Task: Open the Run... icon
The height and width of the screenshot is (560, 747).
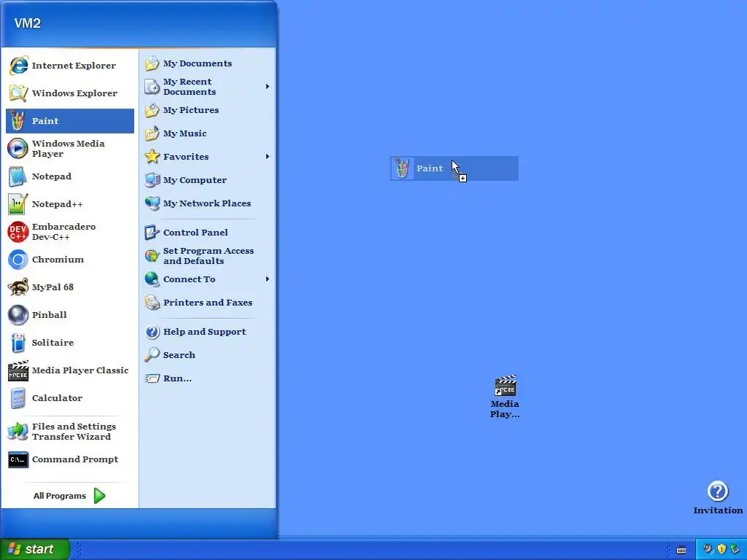Action: 152,378
